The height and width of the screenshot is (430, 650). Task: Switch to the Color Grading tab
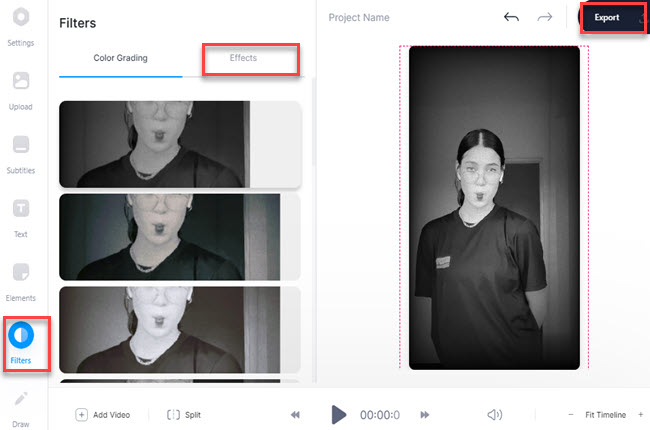[x=120, y=58]
